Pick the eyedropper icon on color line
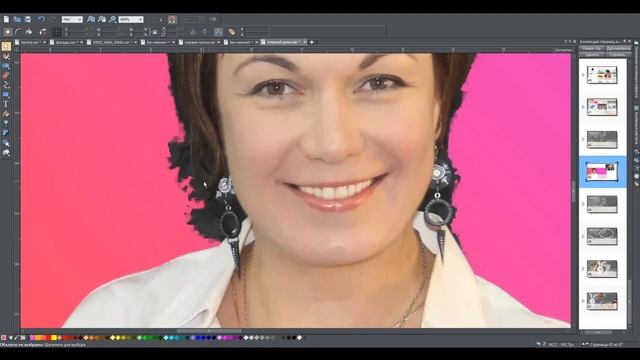The width and height of the screenshot is (640, 360). (16, 338)
